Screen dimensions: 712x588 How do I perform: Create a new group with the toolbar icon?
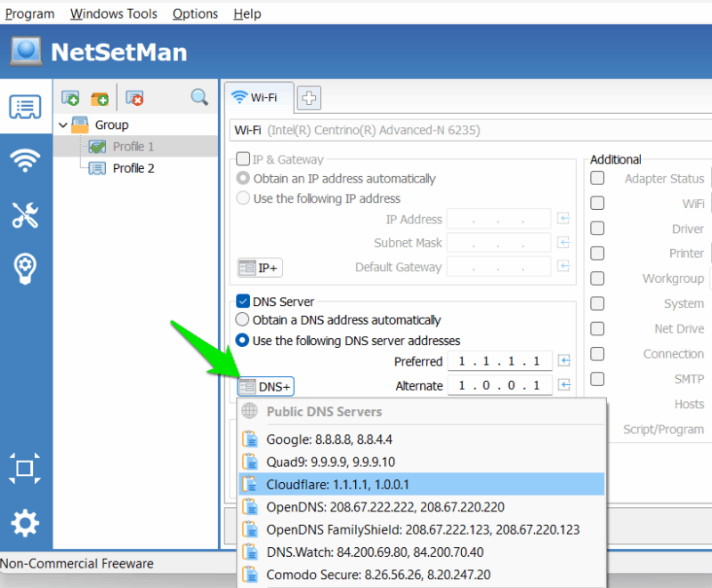coord(99,98)
